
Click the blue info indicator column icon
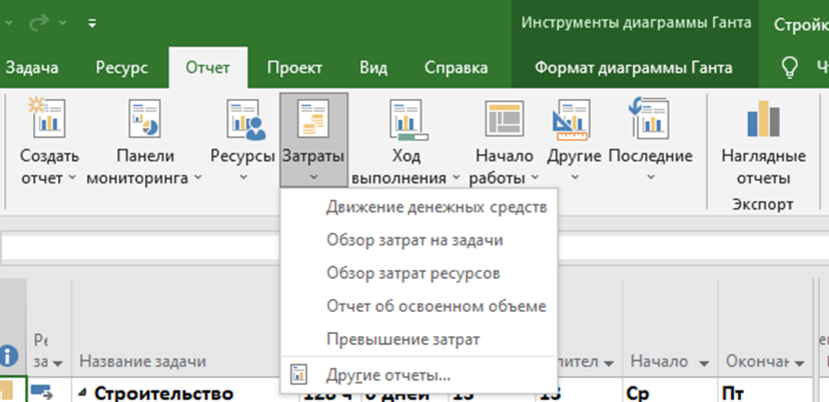click(7, 356)
